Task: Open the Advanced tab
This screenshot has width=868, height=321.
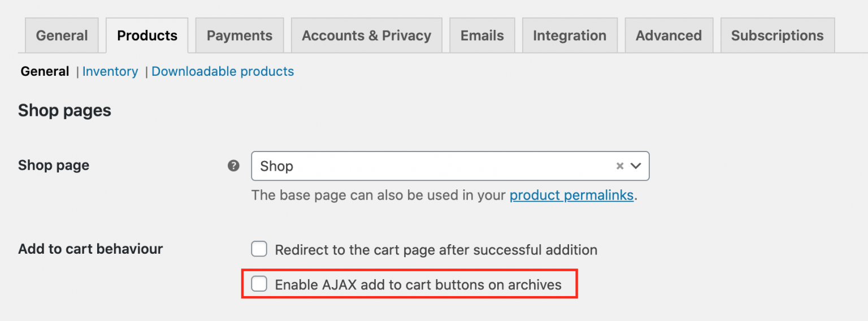Action: 669,36
